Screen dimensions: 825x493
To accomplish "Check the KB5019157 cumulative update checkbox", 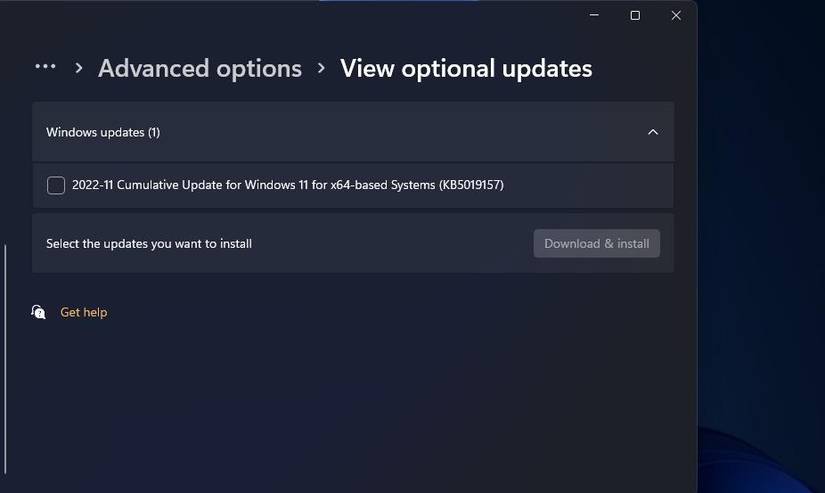I will pos(56,185).
